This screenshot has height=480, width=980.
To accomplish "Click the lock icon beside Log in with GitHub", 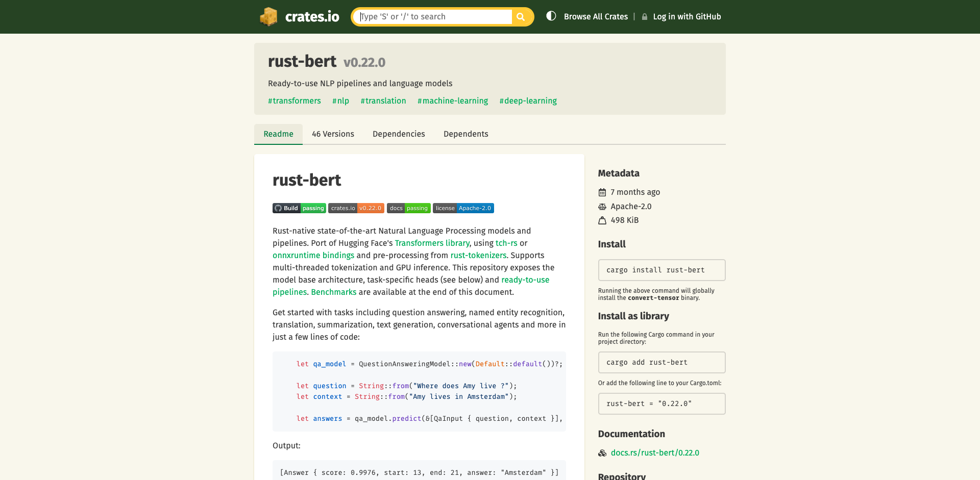I will coord(644,16).
